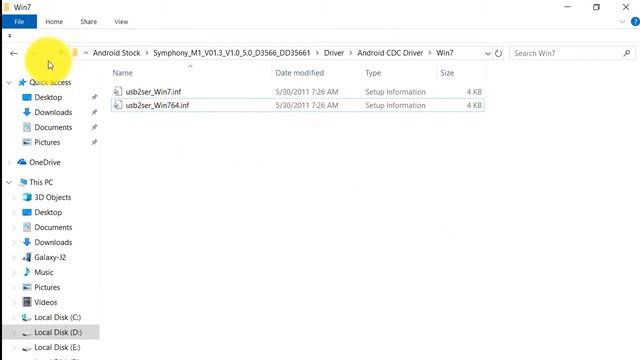Open Documents under This PC
640x360 pixels.
coord(53,227)
